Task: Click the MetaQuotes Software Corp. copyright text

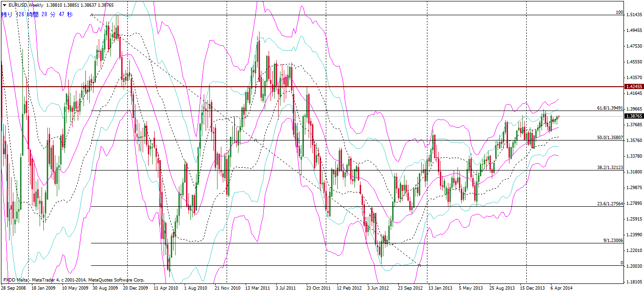Action: coord(116,280)
